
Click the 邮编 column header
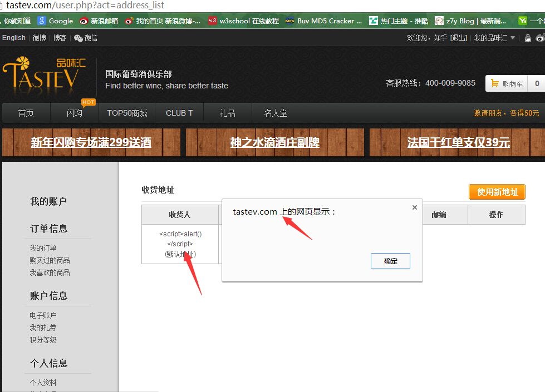(439, 215)
